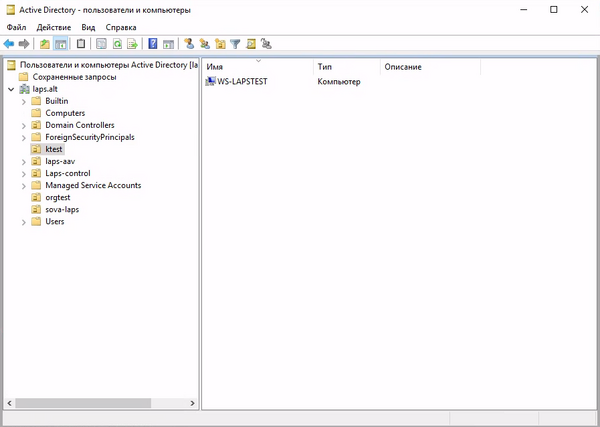Select laps.alt domain name text
The width and height of the screenshot is (600, 427).
click(x=45, y=89)
